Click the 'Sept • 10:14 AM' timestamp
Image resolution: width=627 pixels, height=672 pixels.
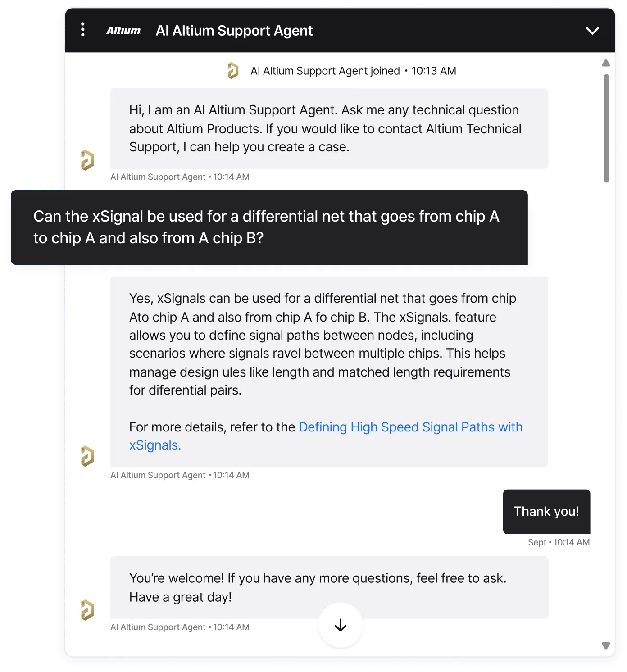coord(559,542)
